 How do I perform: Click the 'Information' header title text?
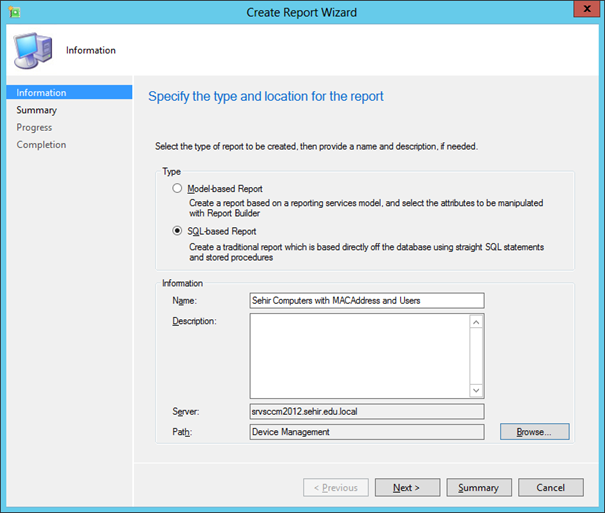[x=91, y=50]
